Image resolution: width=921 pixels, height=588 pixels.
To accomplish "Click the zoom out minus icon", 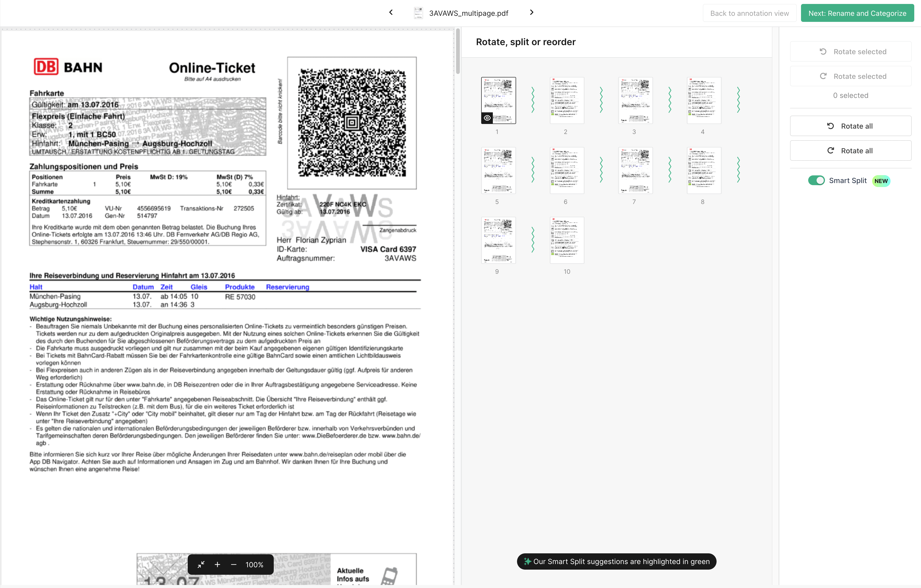I will pos(233,564).
